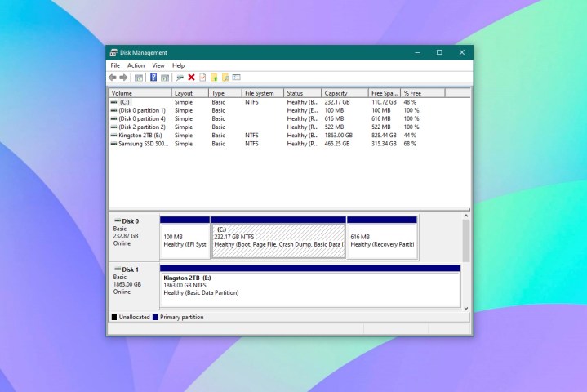Image resolution: width=587 pixels, height=392 pixels.
Task: Click the 68 % free cell
Action: (x=410, y=144)
